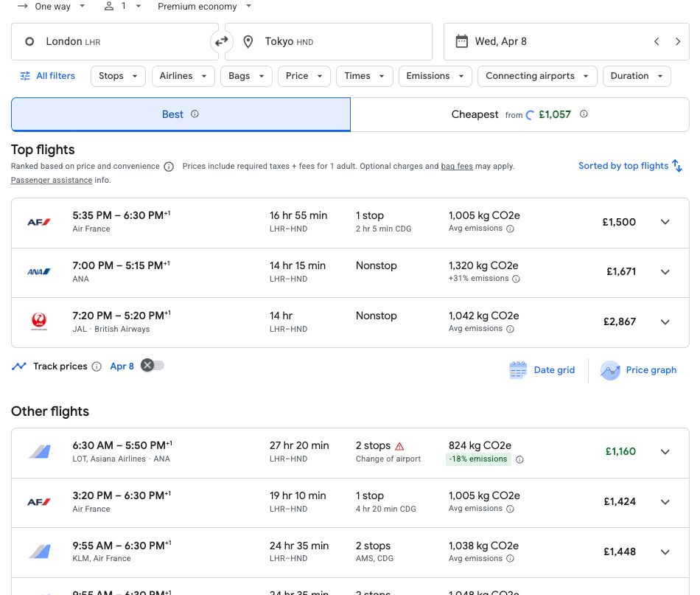Click the swap origin and destination icon
700x595 pixels.
(221, 42)
